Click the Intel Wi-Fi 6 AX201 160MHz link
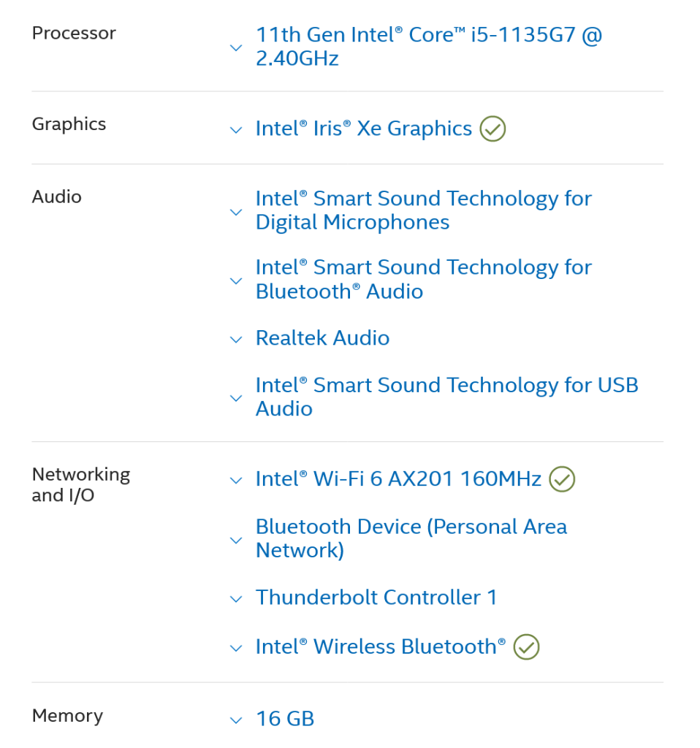 click(397, 479)
